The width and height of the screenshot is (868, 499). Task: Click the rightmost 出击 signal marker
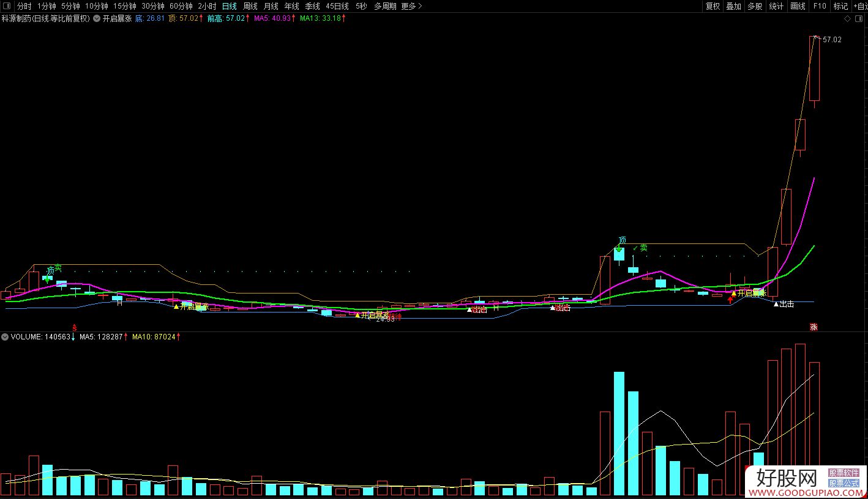point(784,304)
